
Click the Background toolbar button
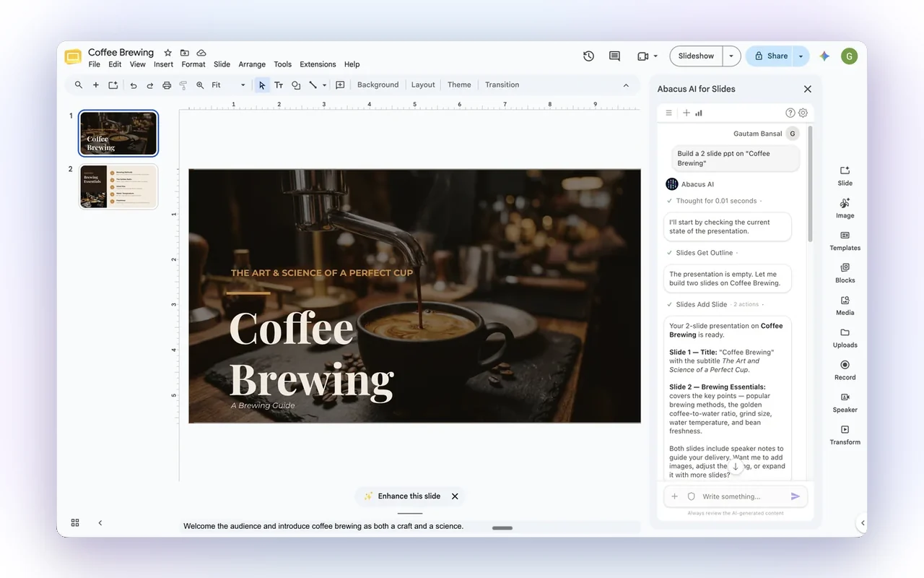378,85
